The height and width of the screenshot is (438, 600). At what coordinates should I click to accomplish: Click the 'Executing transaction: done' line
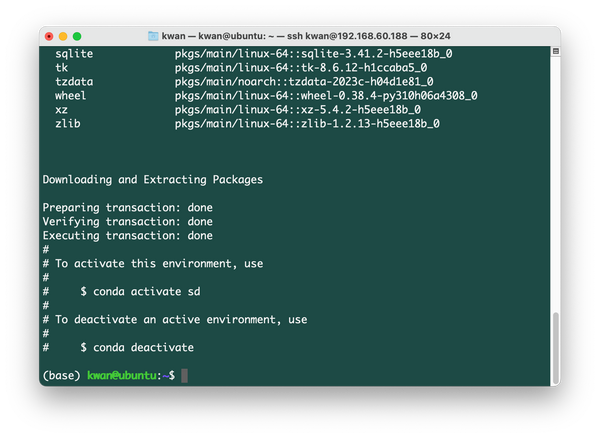(128, 236)
